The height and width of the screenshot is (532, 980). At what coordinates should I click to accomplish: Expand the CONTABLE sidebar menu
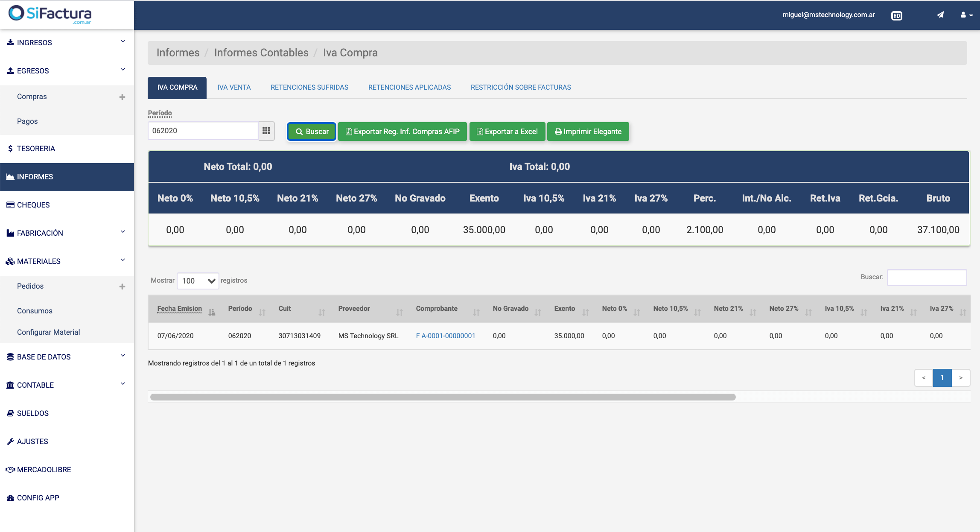tap(67, 385)
